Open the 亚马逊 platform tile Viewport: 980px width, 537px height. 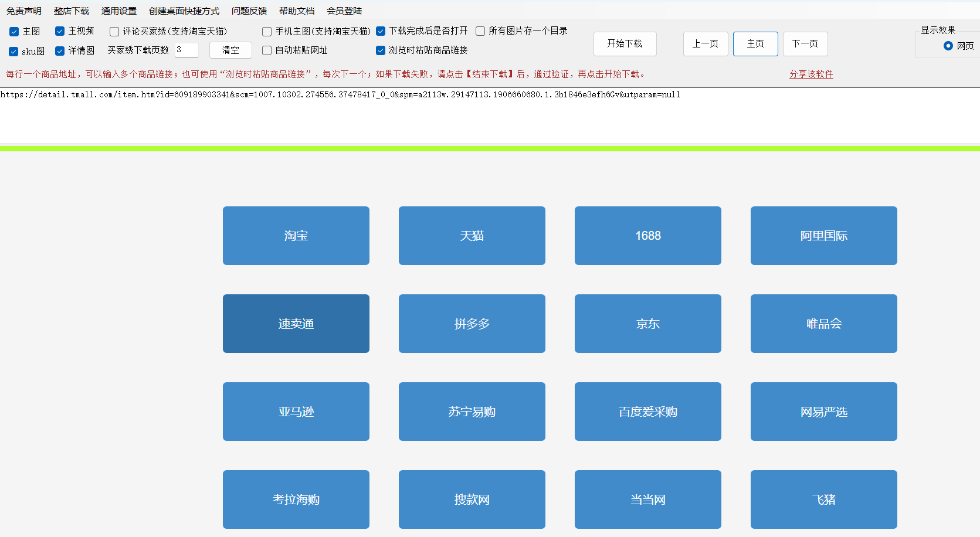click(x=296, y=412)
